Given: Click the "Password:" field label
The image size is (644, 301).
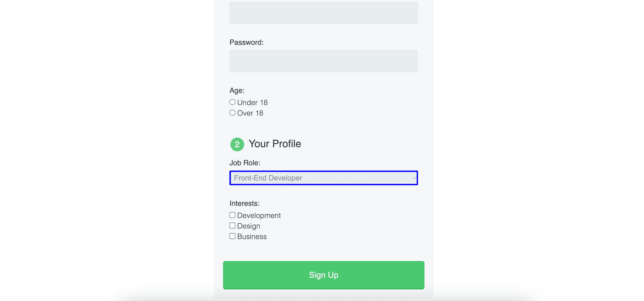Looking at the screenshot, I should coord(247,42).
